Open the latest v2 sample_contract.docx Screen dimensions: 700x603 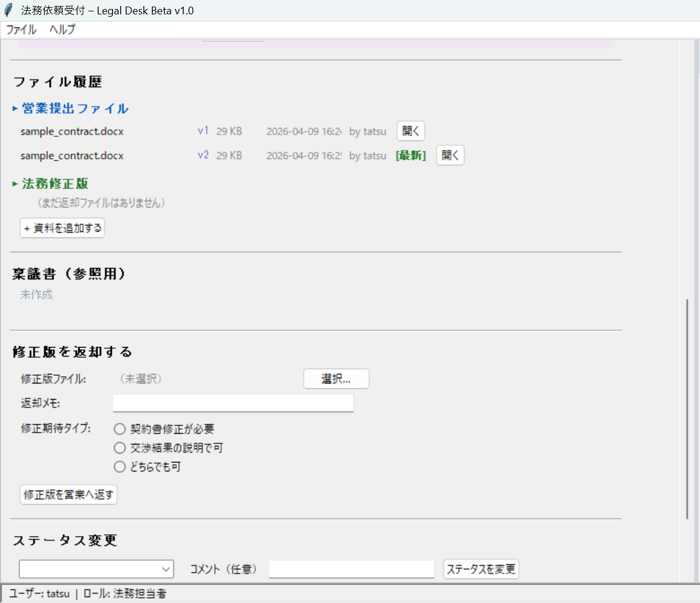click(450, 156)
